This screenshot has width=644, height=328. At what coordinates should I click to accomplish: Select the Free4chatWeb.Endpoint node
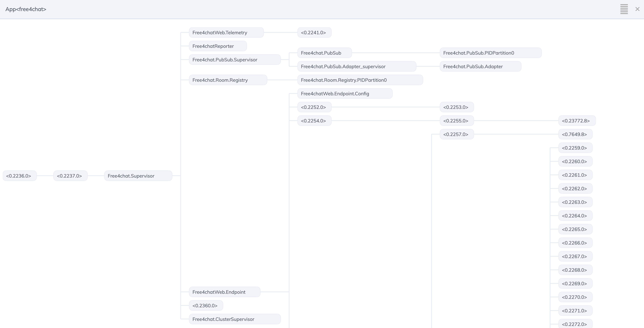pos(224,292)
